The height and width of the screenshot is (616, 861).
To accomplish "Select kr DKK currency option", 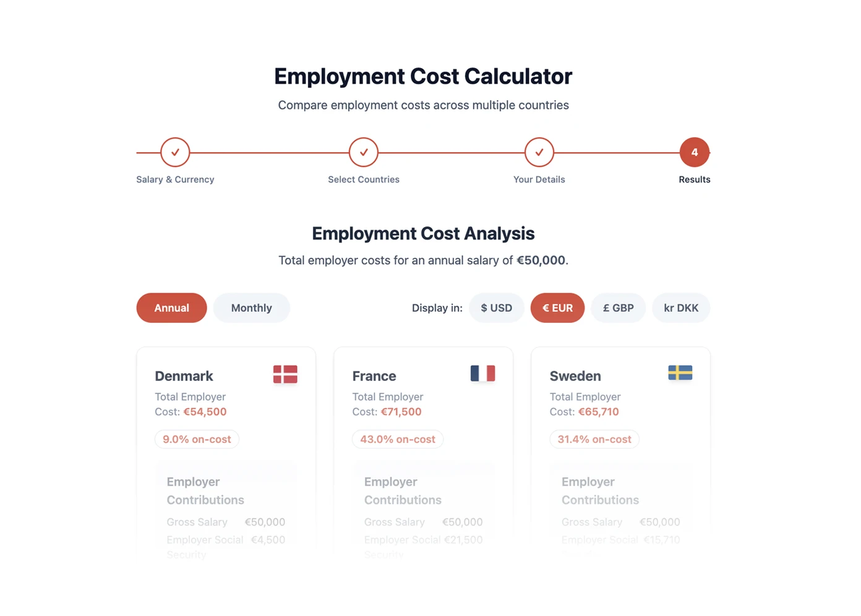I will 681,307.
